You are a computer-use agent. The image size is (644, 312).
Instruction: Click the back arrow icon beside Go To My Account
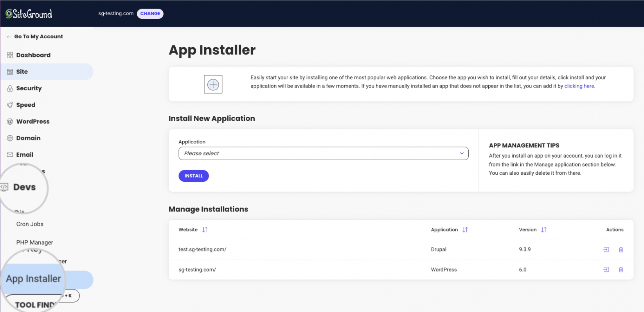click(9, 37)
